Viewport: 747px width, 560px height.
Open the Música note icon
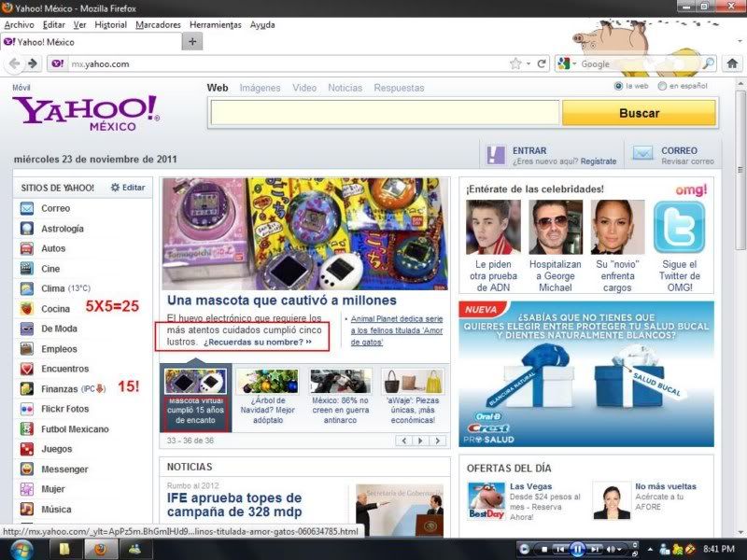(x=27, y=509)
